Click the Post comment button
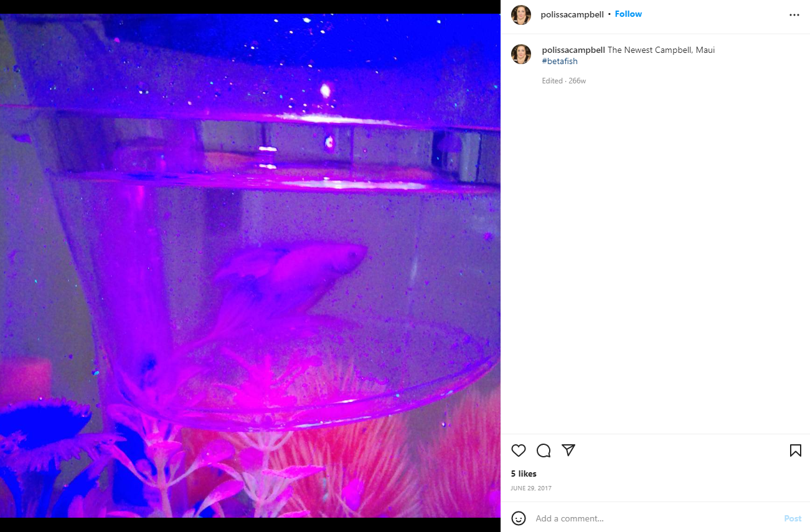 (793, 518)
